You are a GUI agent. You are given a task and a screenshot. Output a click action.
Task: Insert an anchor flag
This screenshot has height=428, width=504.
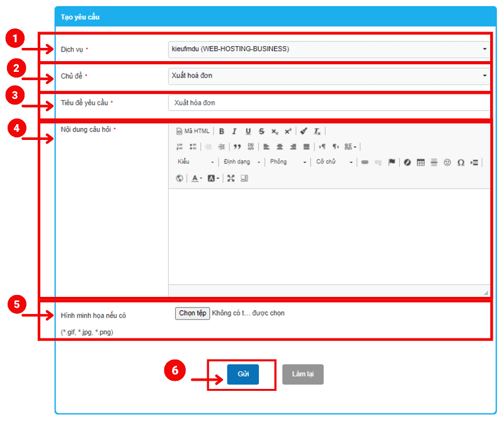(x=391, y=162)
